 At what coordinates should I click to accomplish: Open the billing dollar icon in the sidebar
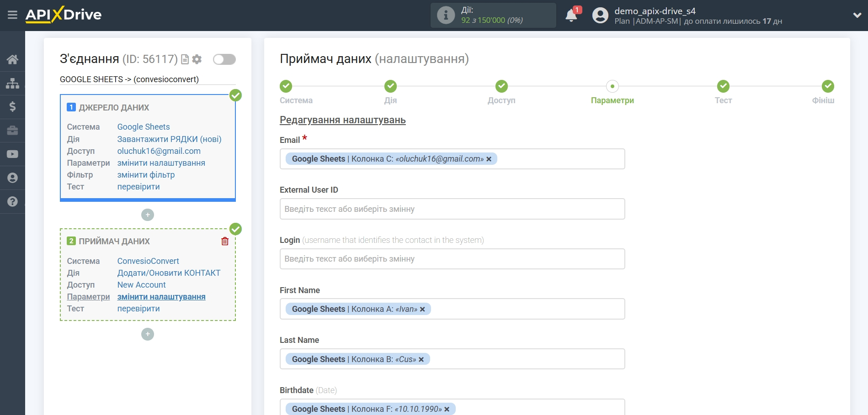12,107
